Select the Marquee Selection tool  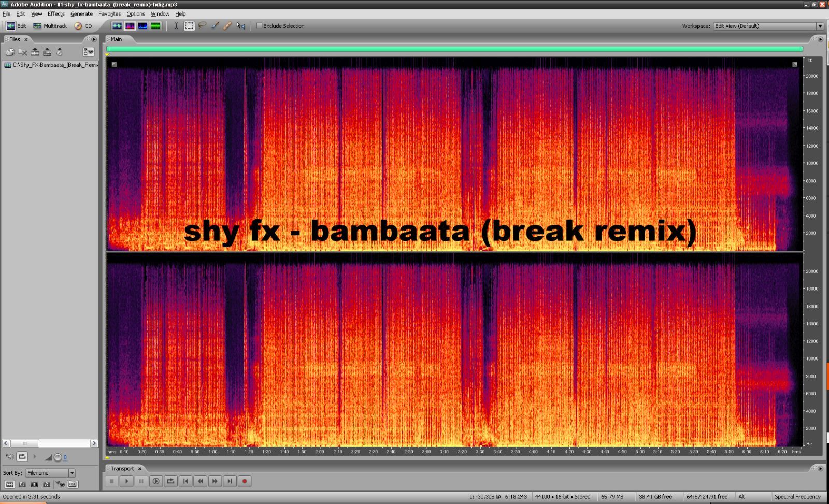click(x=190, y=26)
